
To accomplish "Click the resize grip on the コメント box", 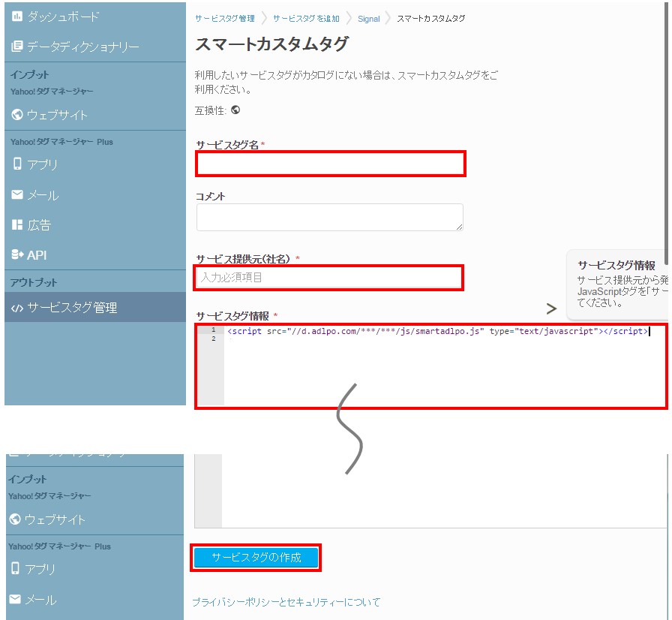I will coord(459,227).
